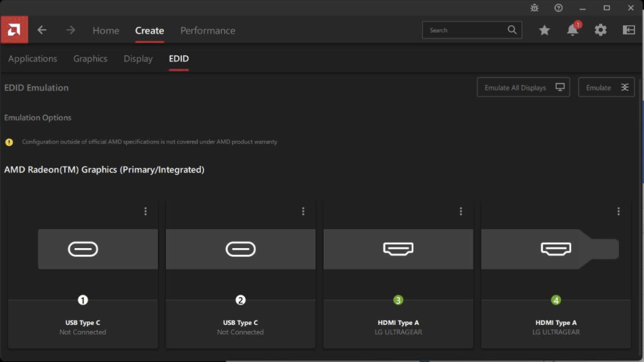Click the Emulate button
Screen dimensions: 644x362
(x=606, y=88)
